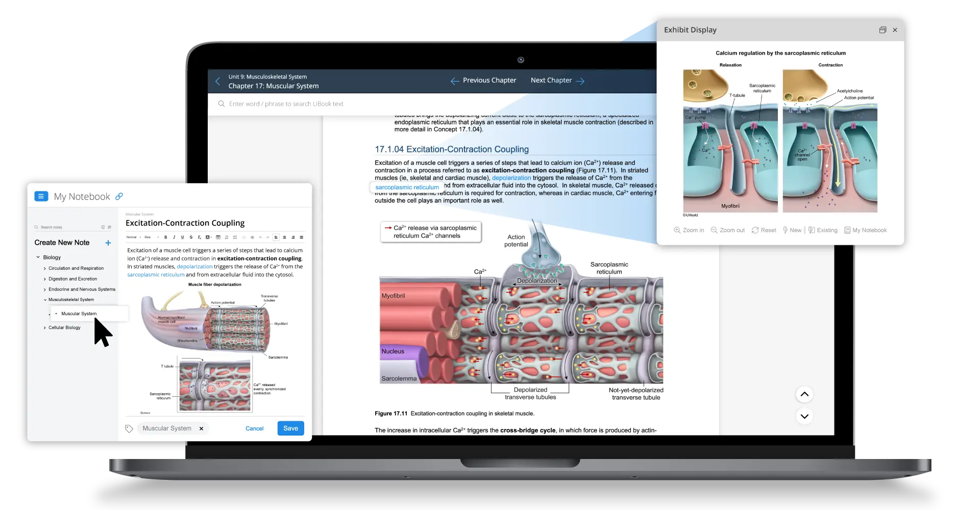Toggle italic formatting in the note editor

(x=174, y=237)
